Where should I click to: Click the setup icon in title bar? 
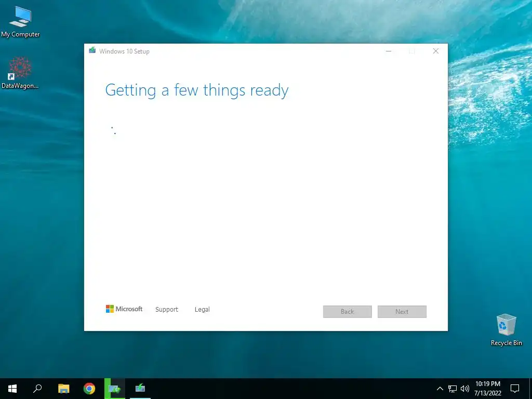[92, 50]
